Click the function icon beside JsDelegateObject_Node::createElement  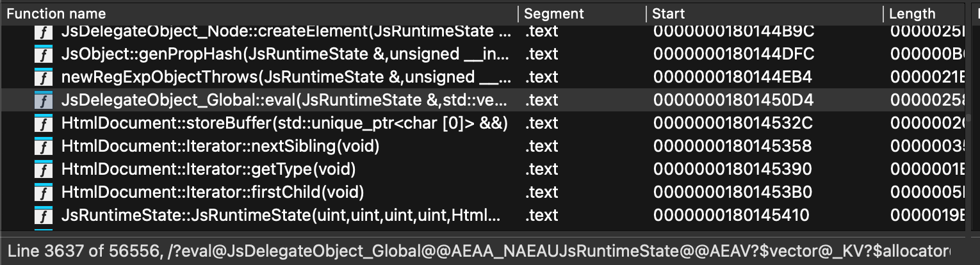click(x=43, y=31)
